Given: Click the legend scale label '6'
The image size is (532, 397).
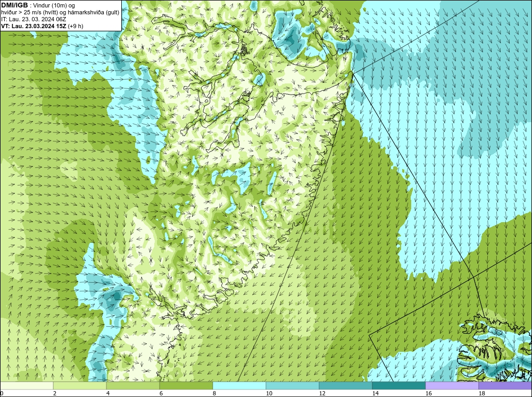Looking at the screenshot, I should tap(161, 393).
